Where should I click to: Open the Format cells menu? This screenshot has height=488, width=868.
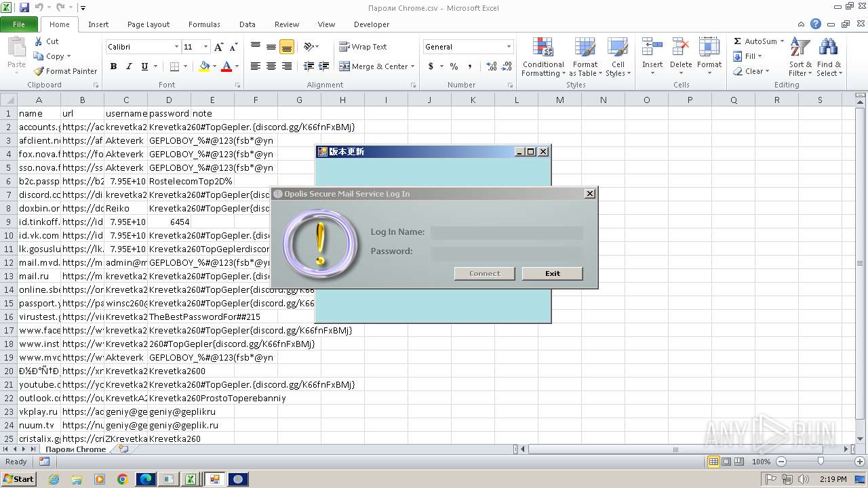(709, 57)
